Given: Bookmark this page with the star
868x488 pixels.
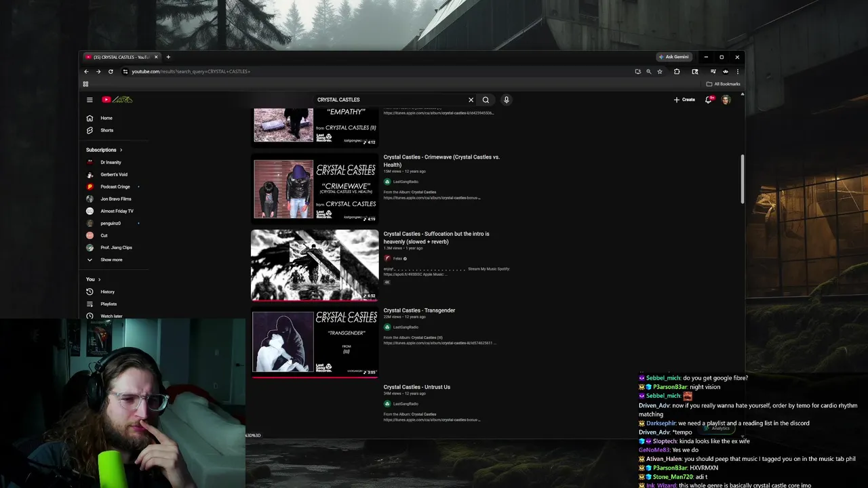Looking at the screenshot, I should (x=659, y=71).
